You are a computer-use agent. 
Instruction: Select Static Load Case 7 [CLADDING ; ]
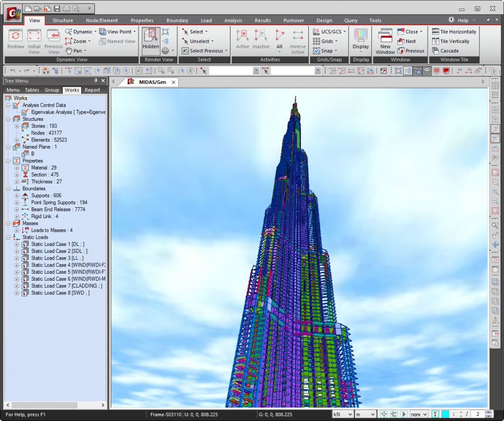[67, 286]
